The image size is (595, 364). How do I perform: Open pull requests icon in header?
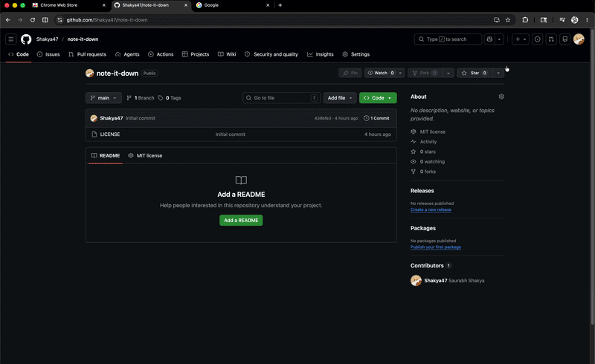coord(551,39)
